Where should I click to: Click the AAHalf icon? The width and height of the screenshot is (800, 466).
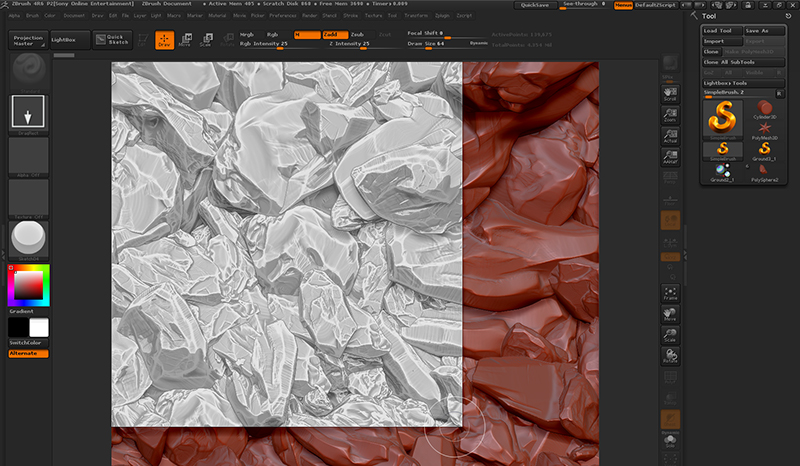coord(670,157)
